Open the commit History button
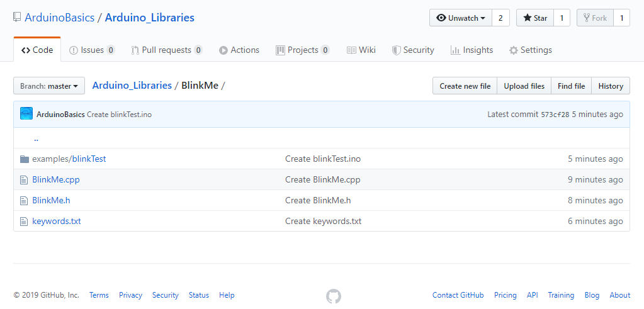This screenshot has width=644, height=309. click(x=611, y=86)
